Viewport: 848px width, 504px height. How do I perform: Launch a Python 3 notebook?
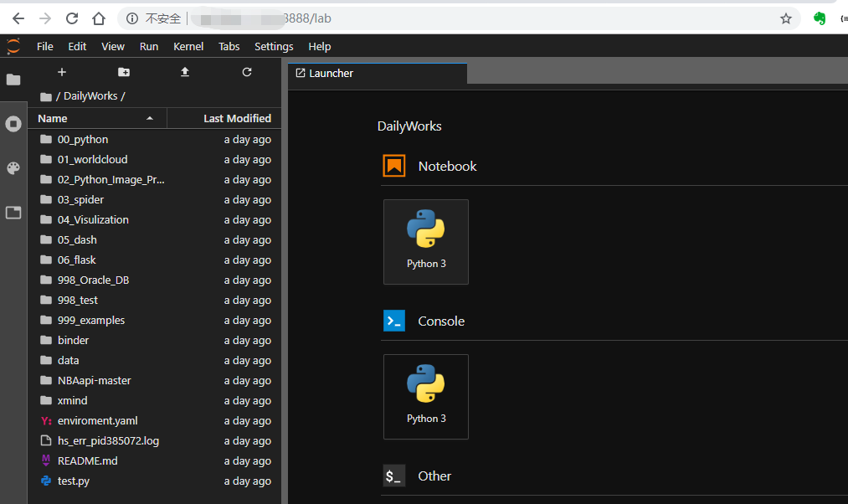tap(426, 242)
